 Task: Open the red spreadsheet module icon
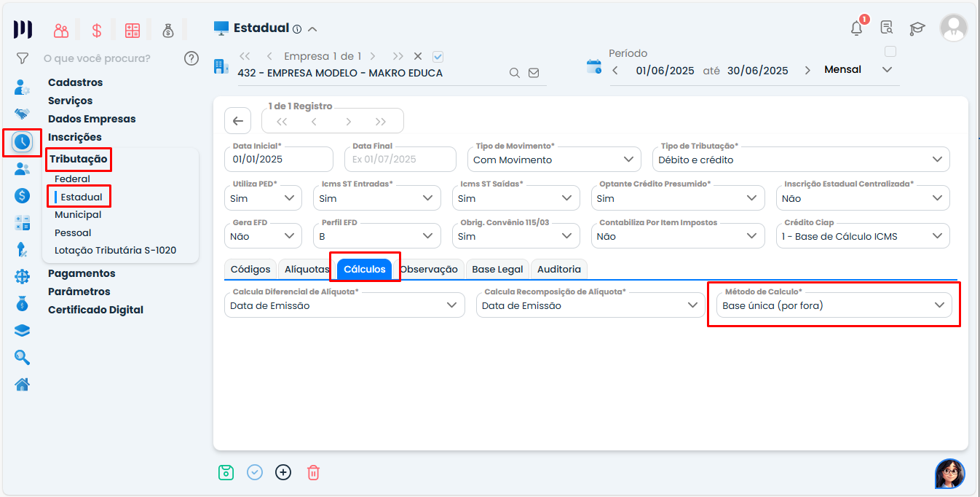[x=132, y=31]
